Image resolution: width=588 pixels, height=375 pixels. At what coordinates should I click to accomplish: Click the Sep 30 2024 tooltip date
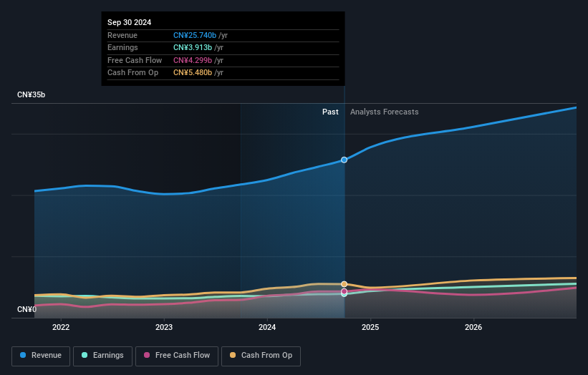tap(130, 22)
